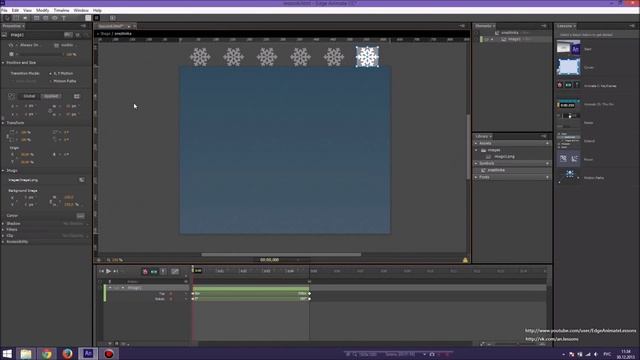640x360 pixels.
Task: Click the Top property end keyframe diamond
Action: [309, 293]
